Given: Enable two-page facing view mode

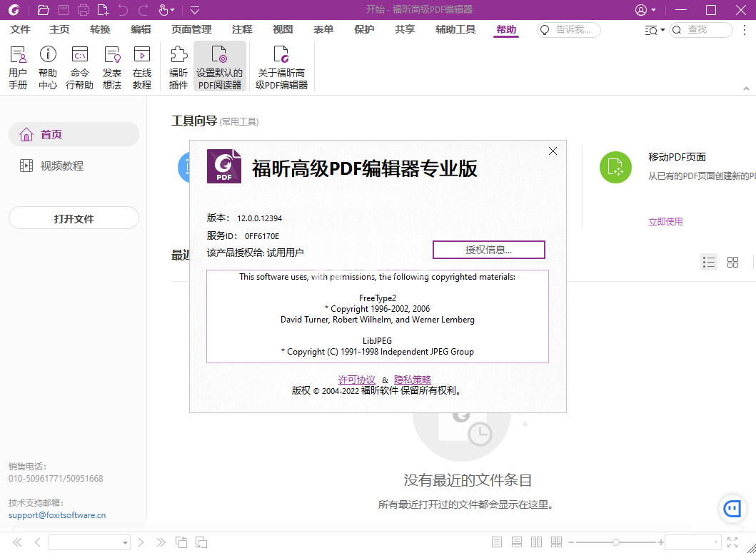Looking at the screenshot, I should 537,542.
